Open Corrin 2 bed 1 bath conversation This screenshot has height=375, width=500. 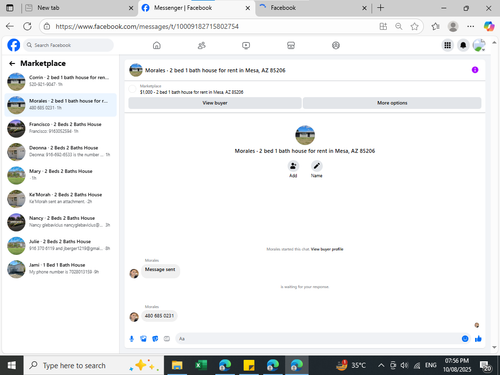tap(60, 81)
